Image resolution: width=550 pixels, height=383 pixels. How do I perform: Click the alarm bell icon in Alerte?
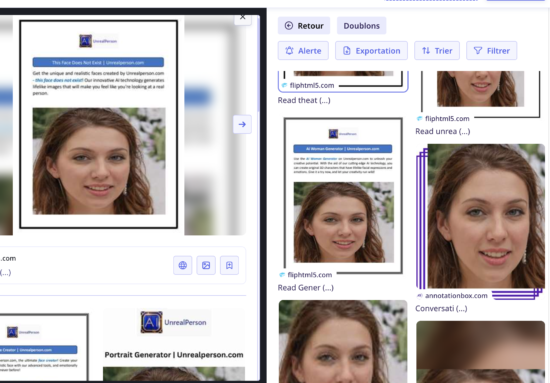289,51
